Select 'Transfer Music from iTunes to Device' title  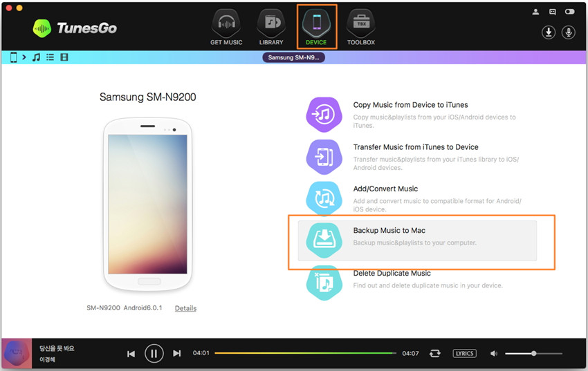pos(416,147)
